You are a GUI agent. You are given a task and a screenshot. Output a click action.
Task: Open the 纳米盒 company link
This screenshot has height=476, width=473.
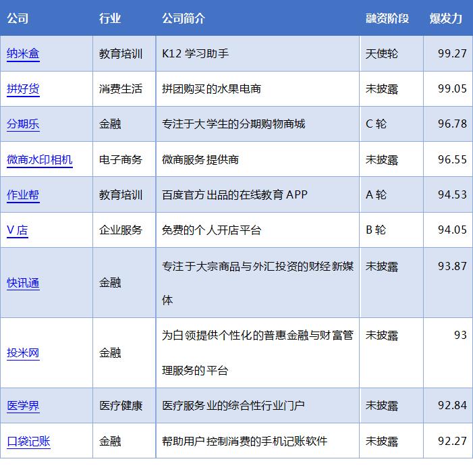(23, 54)
